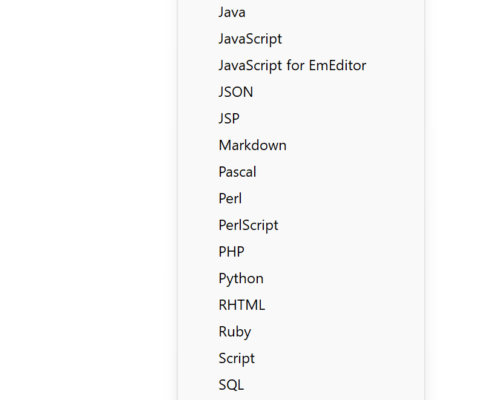
Task: Click the blank area right of Ruby
Action: (337, 332)
